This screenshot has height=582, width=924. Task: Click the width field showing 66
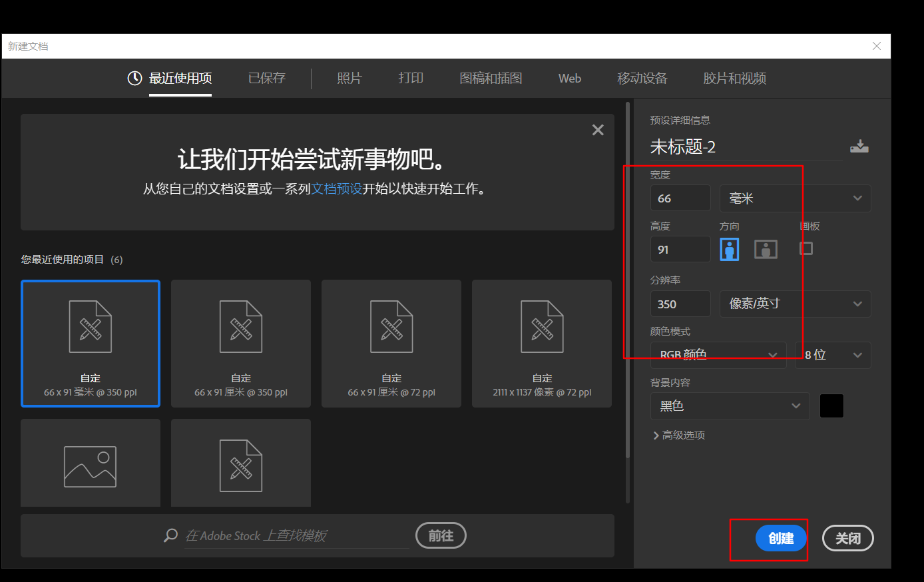click(680, 198)
